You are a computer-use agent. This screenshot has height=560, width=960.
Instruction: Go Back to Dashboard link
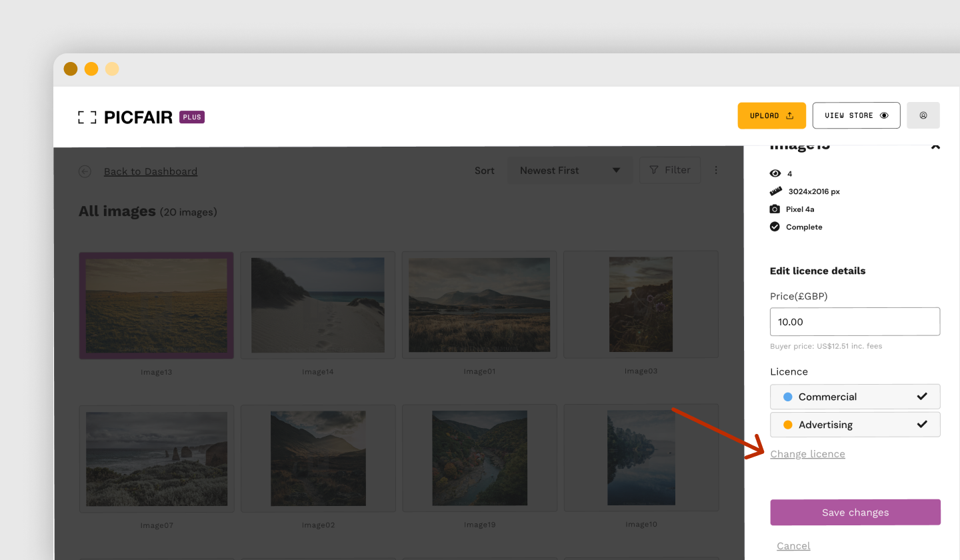click(x=151, y=171)
